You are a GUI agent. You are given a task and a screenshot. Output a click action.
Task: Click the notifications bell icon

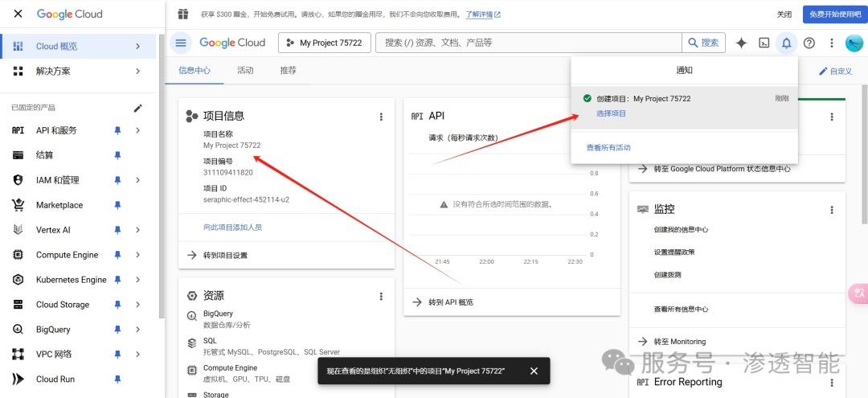click(x=786, y=43)
